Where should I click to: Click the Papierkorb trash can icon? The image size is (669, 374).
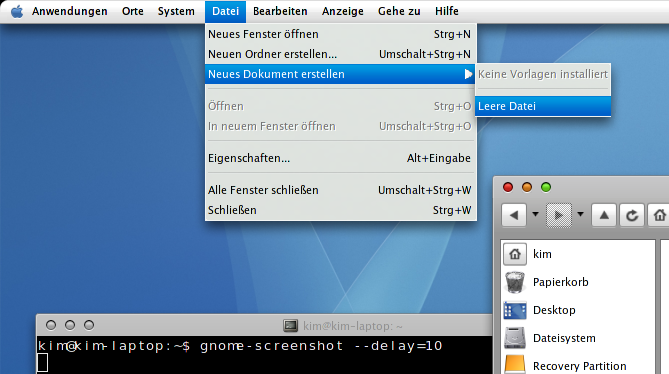(515, 282)
